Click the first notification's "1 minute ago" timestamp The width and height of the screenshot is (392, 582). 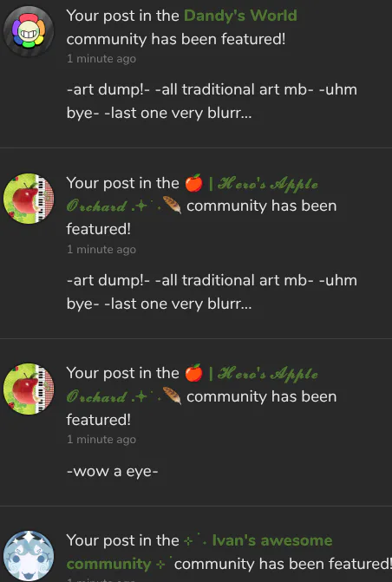[101, 59]
